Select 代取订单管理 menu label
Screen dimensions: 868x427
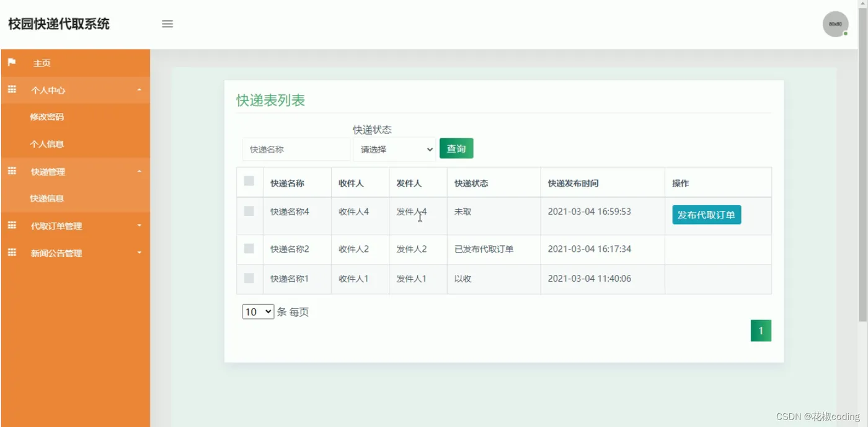(x=56, y=226)
